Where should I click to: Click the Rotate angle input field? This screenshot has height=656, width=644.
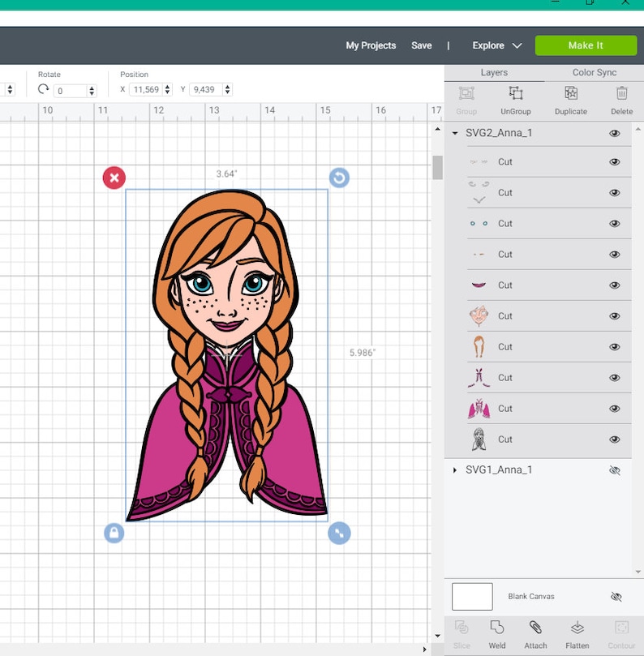(71, 91)
